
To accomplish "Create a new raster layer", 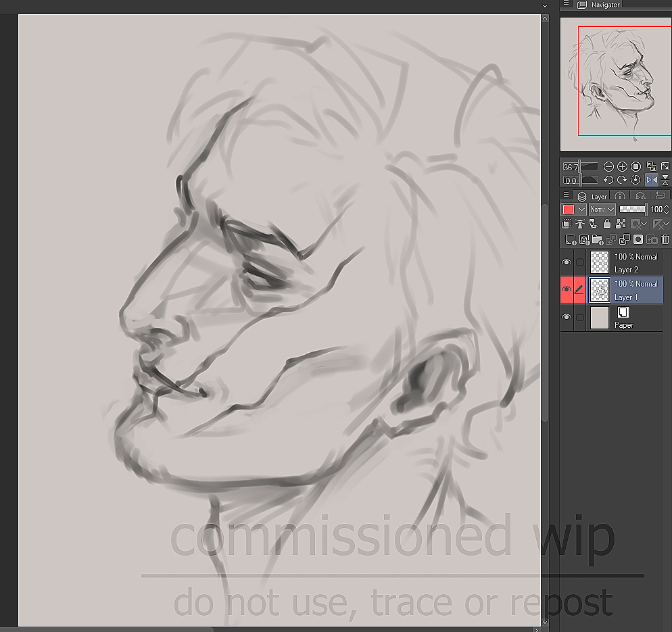I will click(x=571, y=239).
